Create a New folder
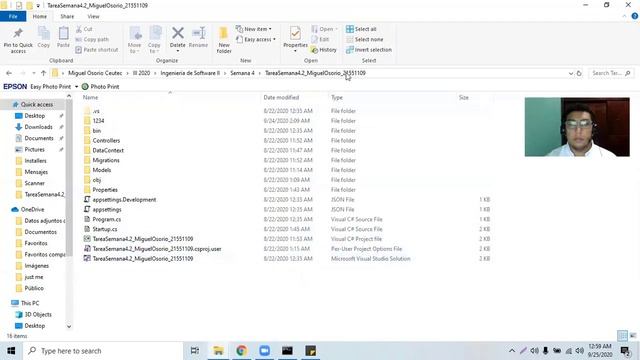The height and width of the screenshot is (360, 640). (224, 40)
